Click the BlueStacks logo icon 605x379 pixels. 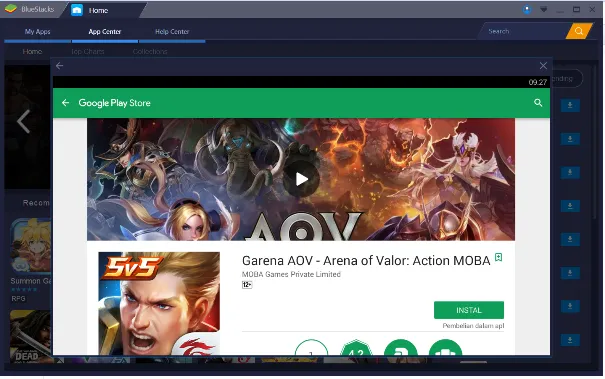pos(10,8)
